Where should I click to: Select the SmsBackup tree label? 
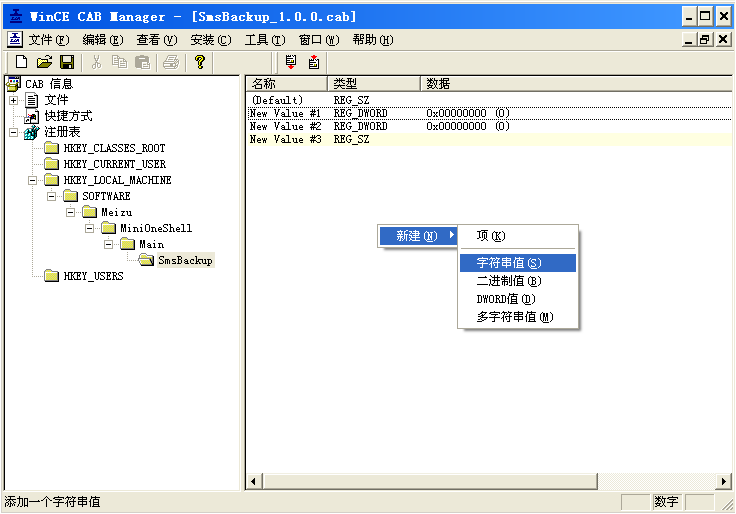(185, 260)
